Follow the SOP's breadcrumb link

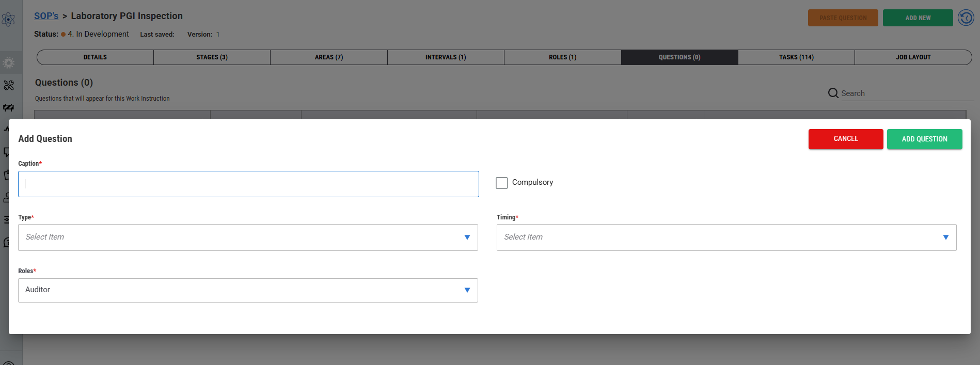46,16
